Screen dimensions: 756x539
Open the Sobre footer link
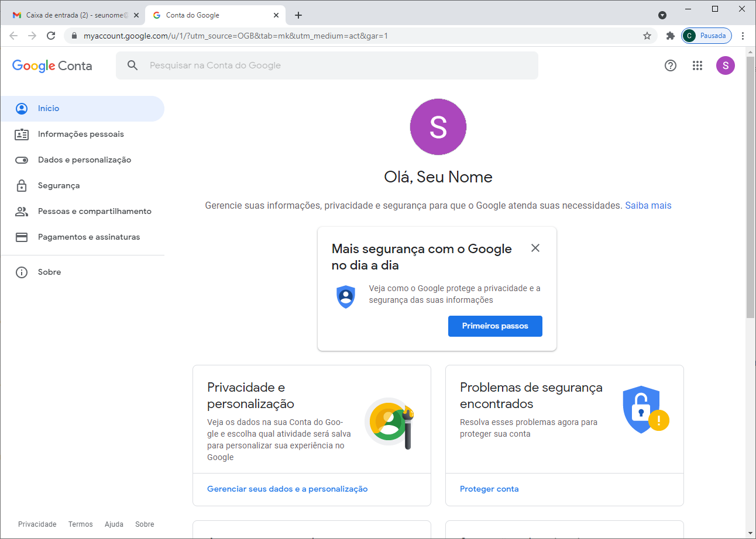(x=145, y=524)
